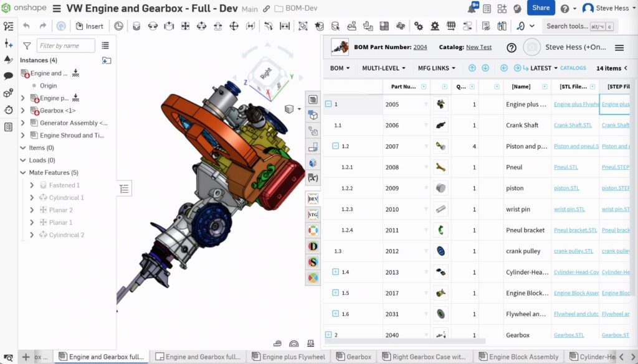Click the black S app icon
The height and width of the screenshot is (364, 638).
pos(313,262)
